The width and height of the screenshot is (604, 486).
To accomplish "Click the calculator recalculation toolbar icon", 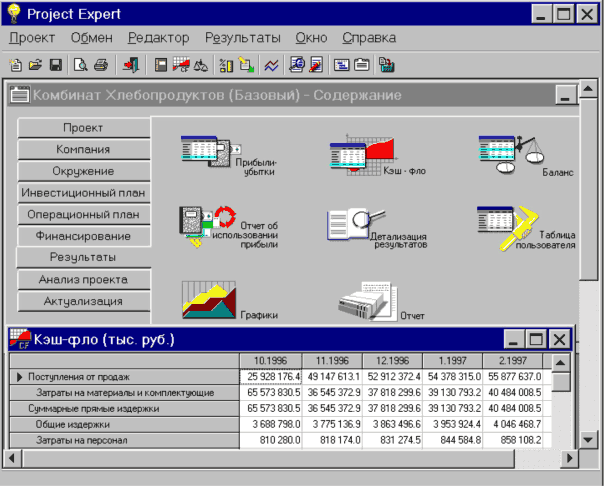I will click(386, 65).
